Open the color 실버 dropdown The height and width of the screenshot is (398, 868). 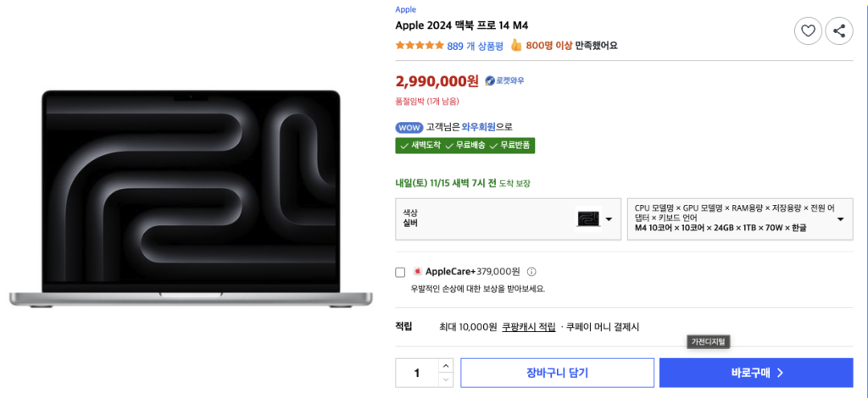coord(508,218)
